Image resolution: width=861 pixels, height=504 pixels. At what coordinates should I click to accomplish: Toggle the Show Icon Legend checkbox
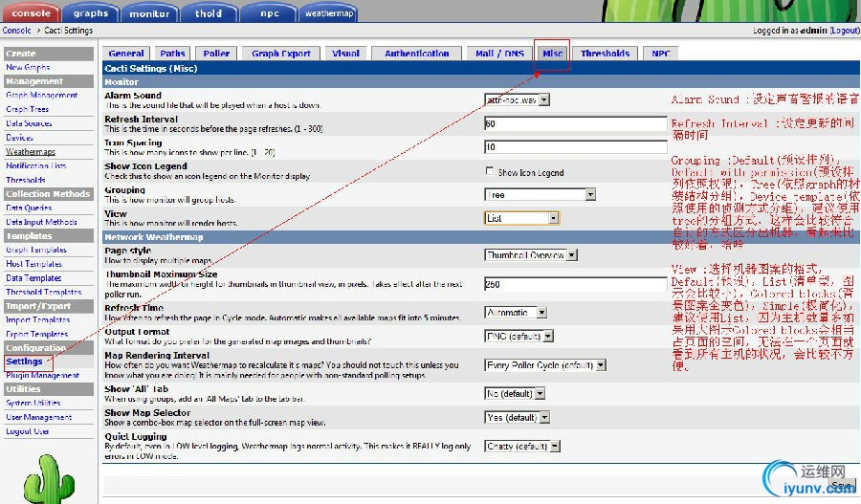(x=489, y=171)
